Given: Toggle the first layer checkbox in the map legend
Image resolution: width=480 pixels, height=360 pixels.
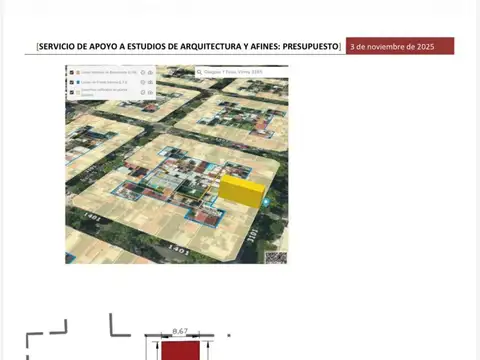Looking at the screenshot, I should tap(72, 72).
